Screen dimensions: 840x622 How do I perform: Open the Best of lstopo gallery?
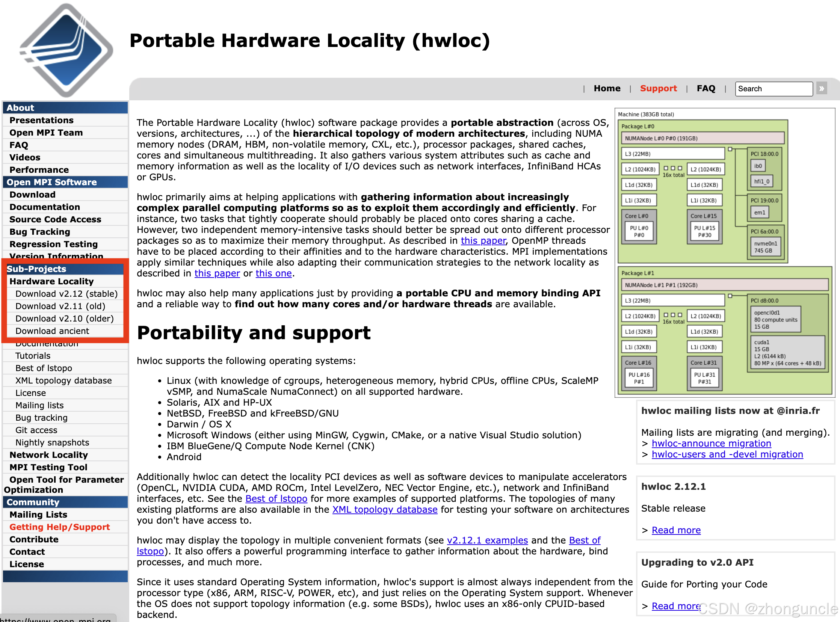pyautogui.click(x=276, y=498)
